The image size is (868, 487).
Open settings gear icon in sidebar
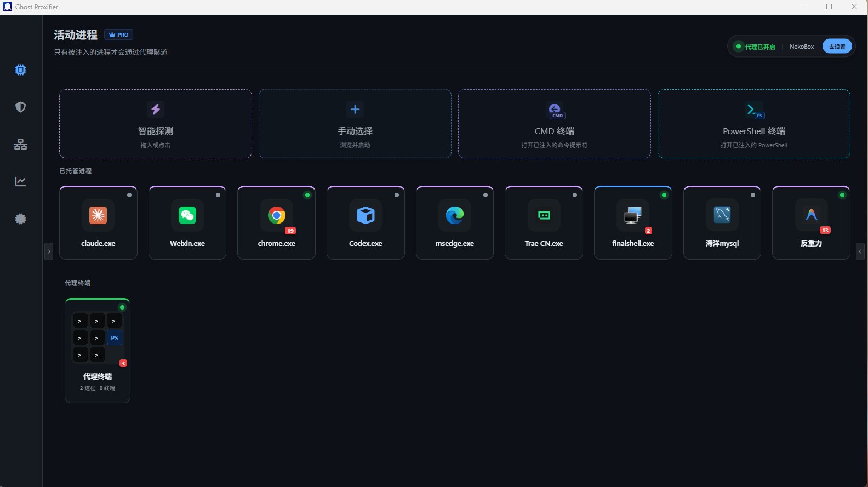(20, 219)
